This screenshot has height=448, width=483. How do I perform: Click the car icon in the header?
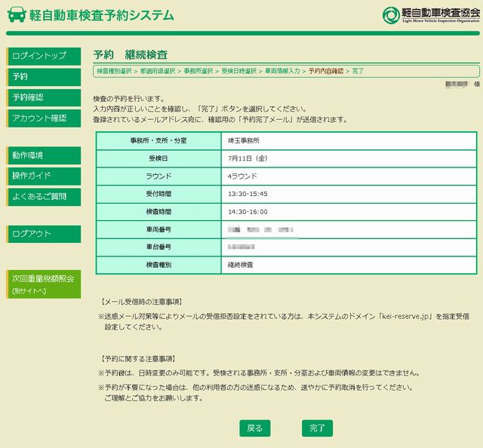pos(16,14)
